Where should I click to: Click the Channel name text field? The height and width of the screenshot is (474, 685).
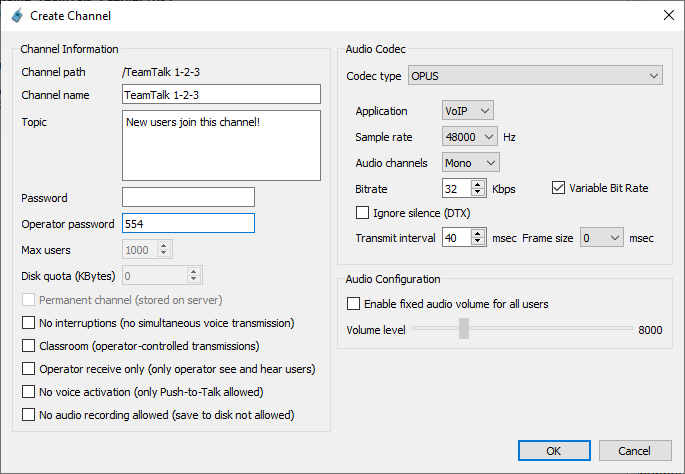(x=221, y=95)
